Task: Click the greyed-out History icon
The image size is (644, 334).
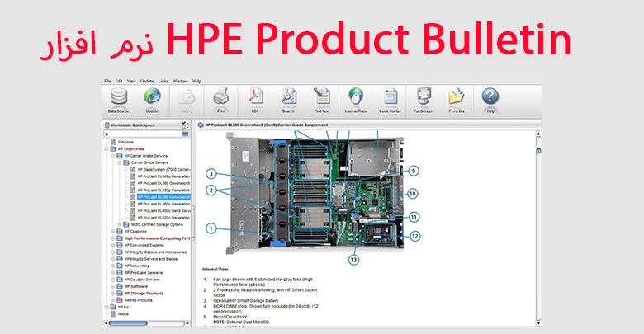Action: pos(187,97)
